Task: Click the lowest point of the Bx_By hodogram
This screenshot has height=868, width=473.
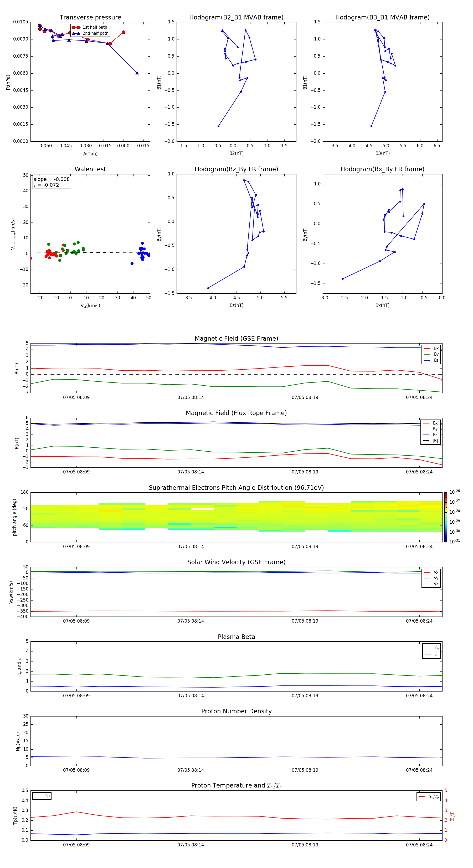Action: pos(342,279)
